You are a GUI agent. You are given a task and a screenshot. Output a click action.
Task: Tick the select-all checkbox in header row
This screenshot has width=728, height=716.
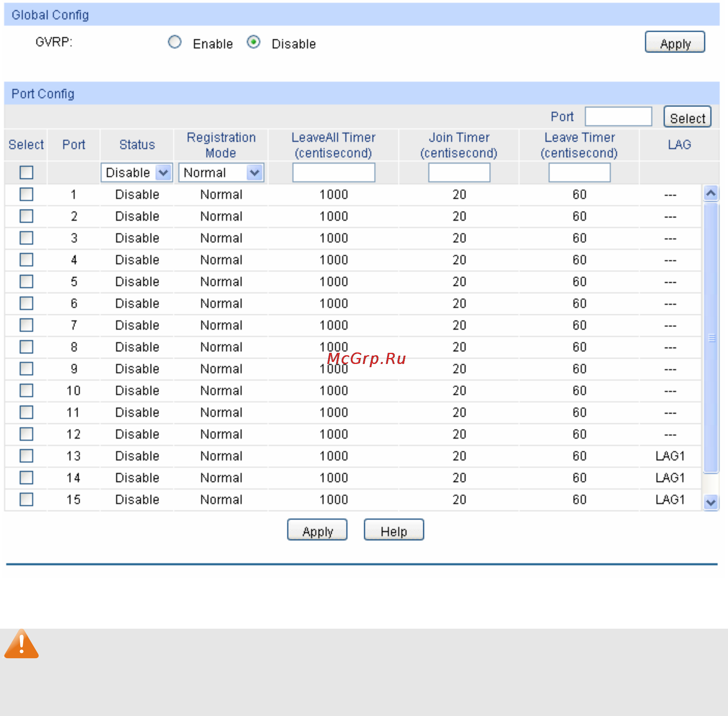(x=26, y=173)
